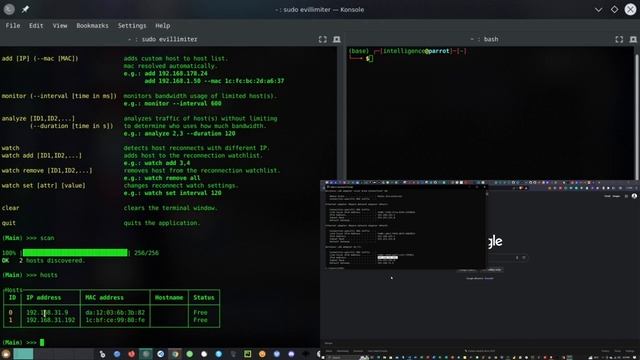Viewport: 640px width, 360px height.
Task: Open the Edit menu
Action: 36,25
